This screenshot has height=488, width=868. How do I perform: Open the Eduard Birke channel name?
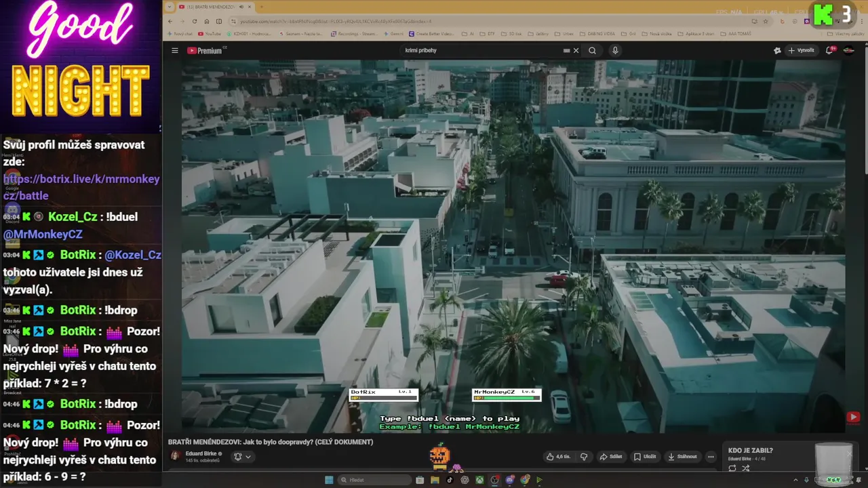pyautogui.click(x=201, y=453)
